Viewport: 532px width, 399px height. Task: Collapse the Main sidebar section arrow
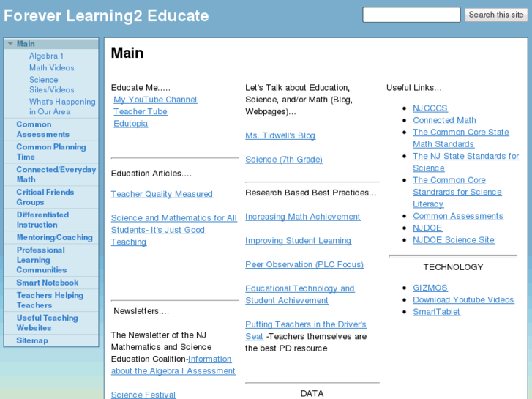pos(10,44)
